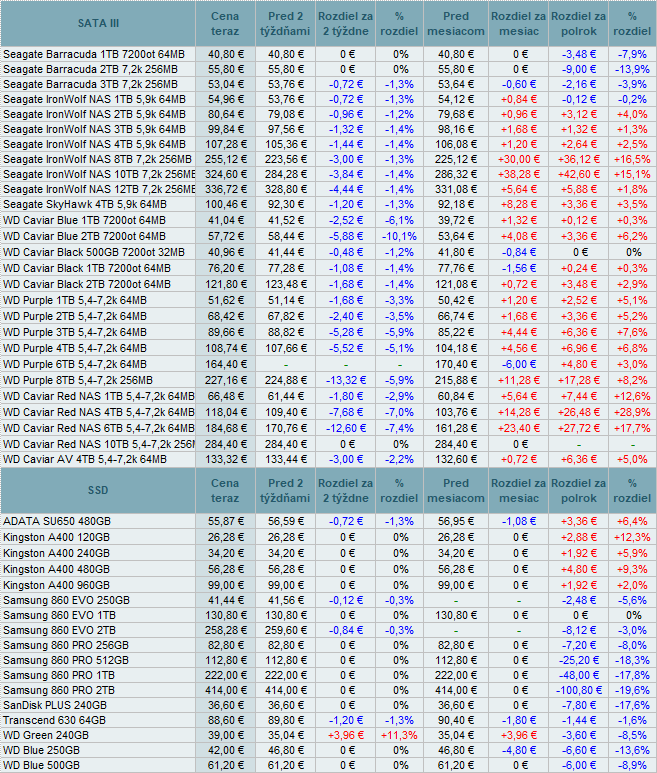Select WD Purple 1TB row name

pos(75,300)
